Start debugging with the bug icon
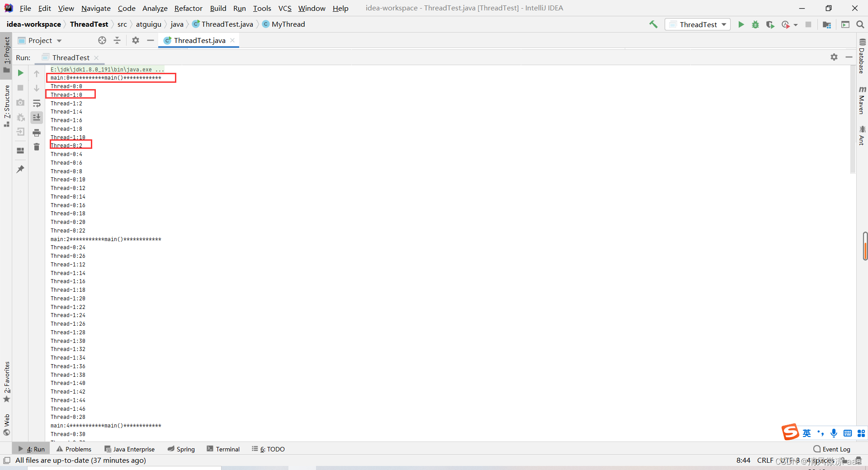The width and height of the screenshot is (868, 470). [x=755, y=24]
